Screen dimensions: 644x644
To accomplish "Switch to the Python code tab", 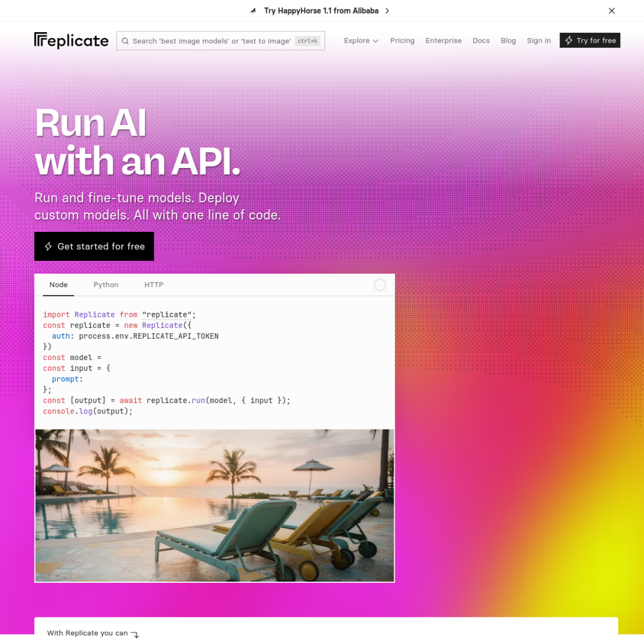I will coord(106,285).
